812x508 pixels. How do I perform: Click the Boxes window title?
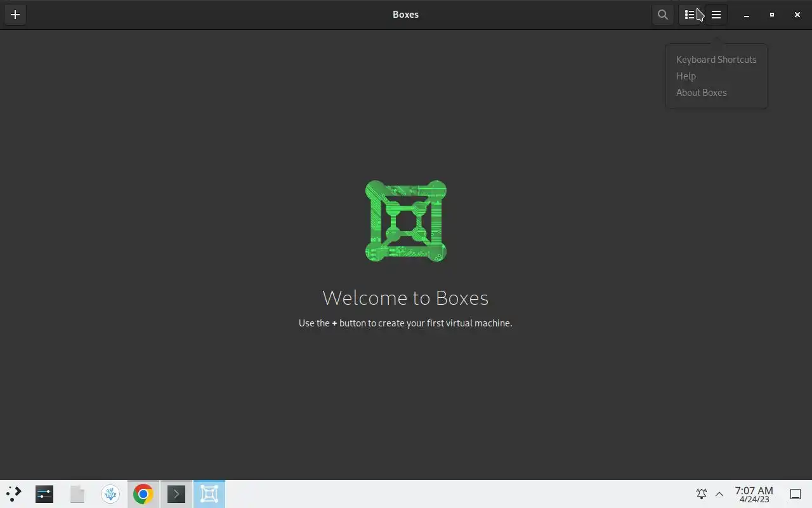[405, 15]
